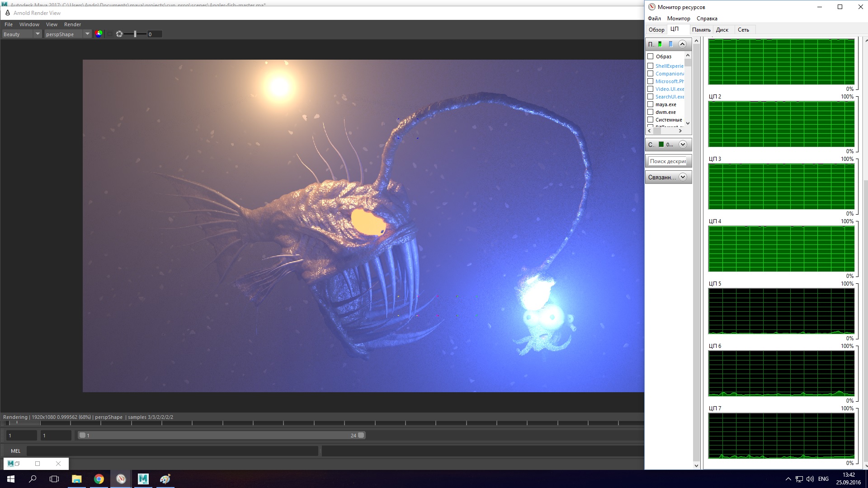868x488 pixels.
Task: Open the Render menu
Action: pyautogui.click(x=72, y=24)
